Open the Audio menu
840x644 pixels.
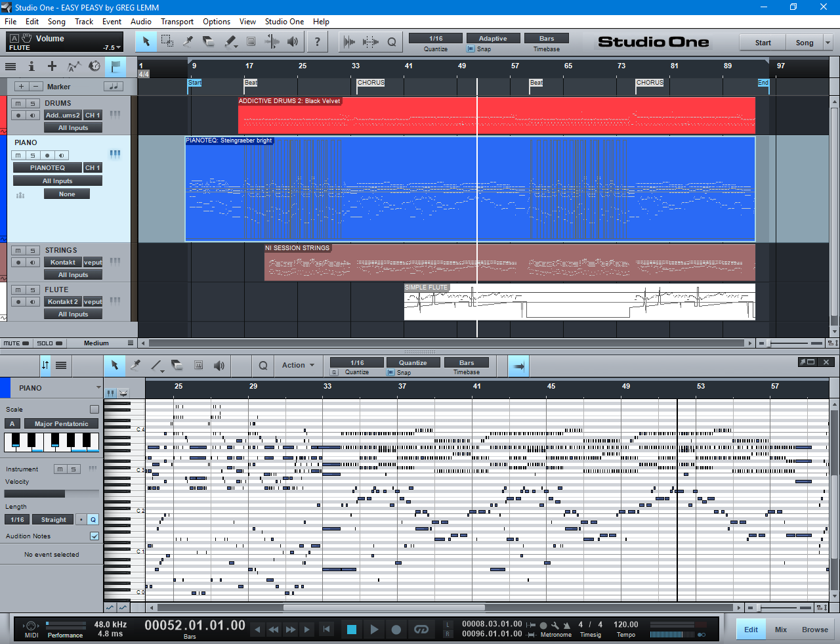pyautogui.click(x=141, y=22)
